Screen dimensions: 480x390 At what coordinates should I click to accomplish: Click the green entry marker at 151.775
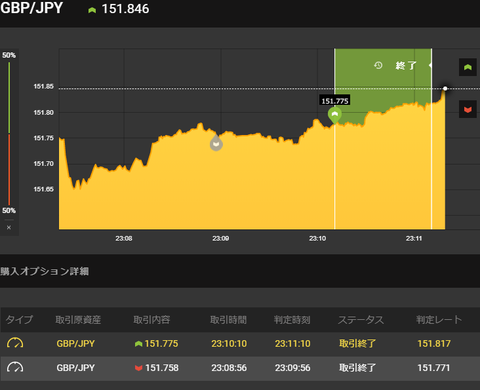[335, 115]
